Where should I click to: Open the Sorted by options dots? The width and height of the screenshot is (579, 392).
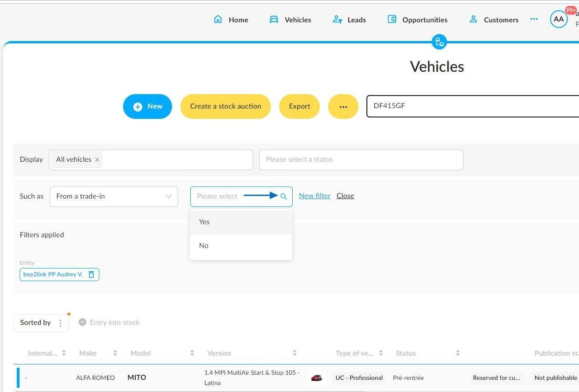pyautogui.click(x=60, y=323)
